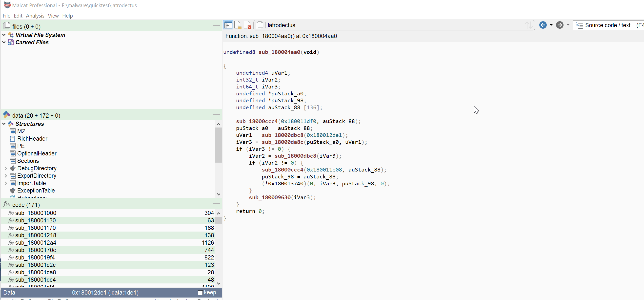Open the back history dropdown arrow
This screenshot has height=300, width=644.
click(551, 25)
